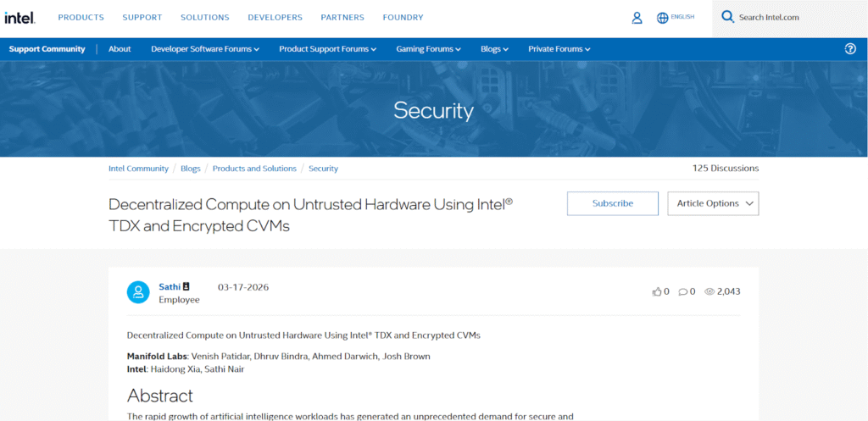Viewport: 868px width, 421px height.
Task: Open Intel Community breadcrumb link
Action: [x=138, y=169]
